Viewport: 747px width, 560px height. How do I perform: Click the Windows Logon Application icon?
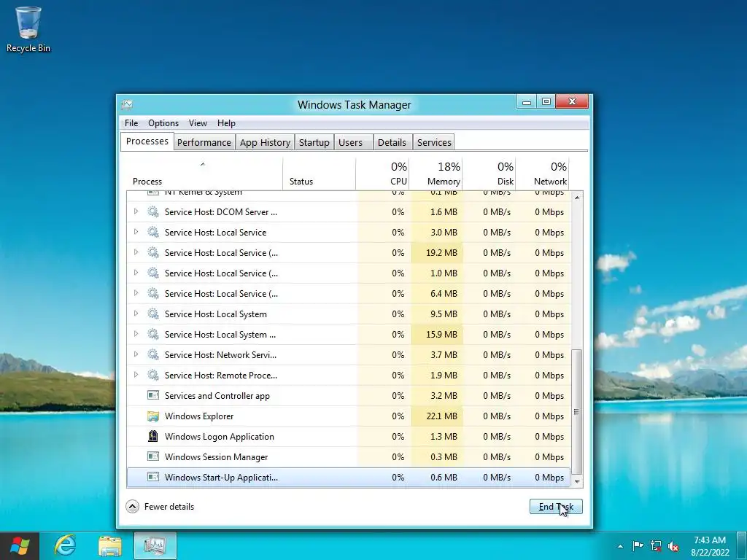point(153,436)
